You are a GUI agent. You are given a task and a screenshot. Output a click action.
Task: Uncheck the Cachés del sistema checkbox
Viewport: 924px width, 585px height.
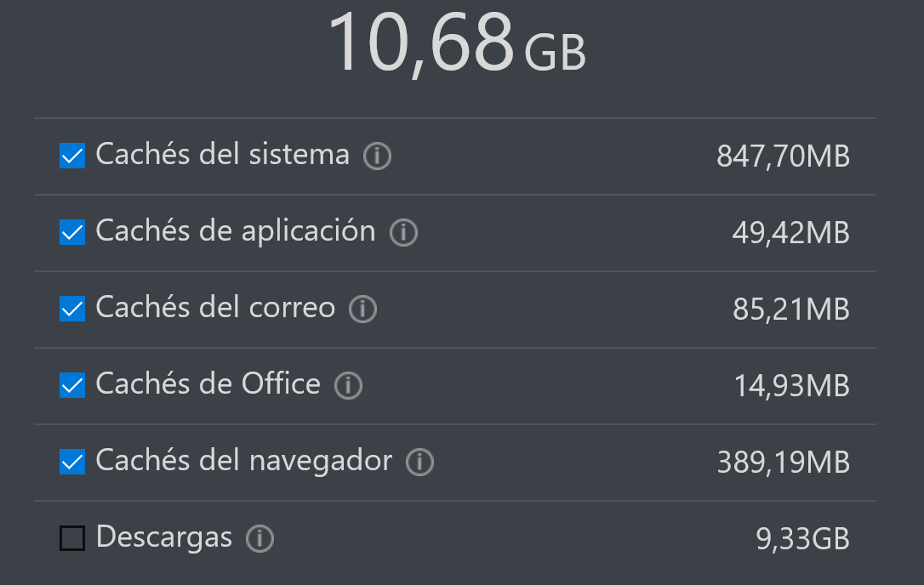click(72, 156)
